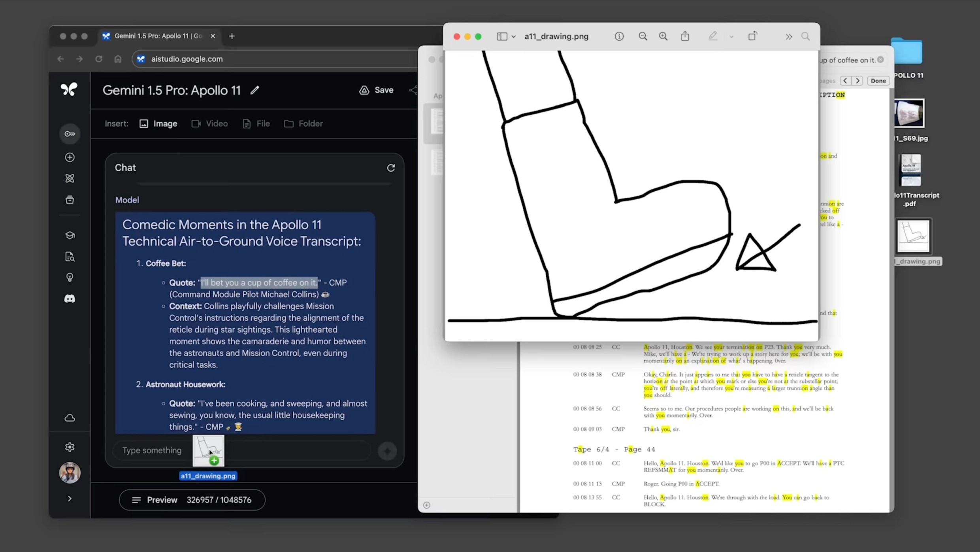Open the sidebar view options dropdown in Preview

513,36
